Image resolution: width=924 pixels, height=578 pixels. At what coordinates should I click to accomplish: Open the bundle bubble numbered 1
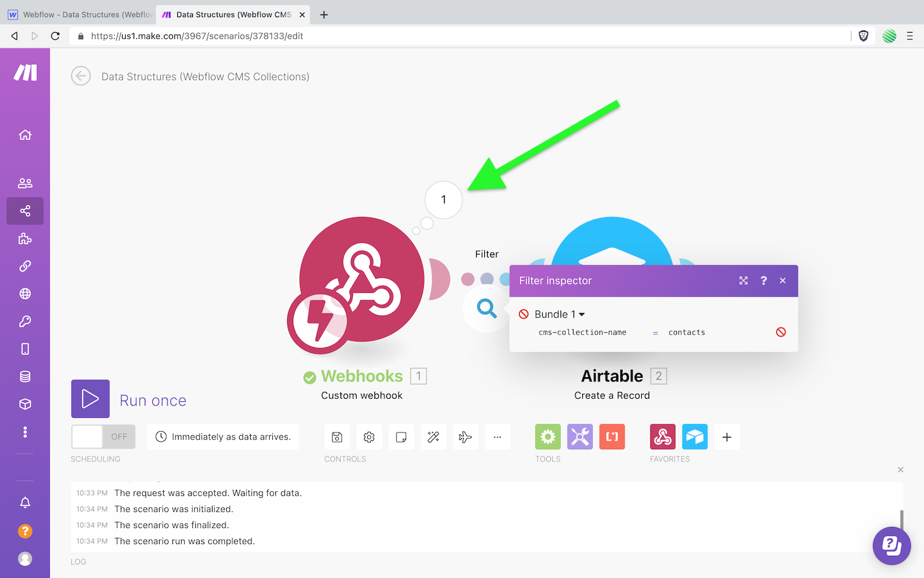444,200
